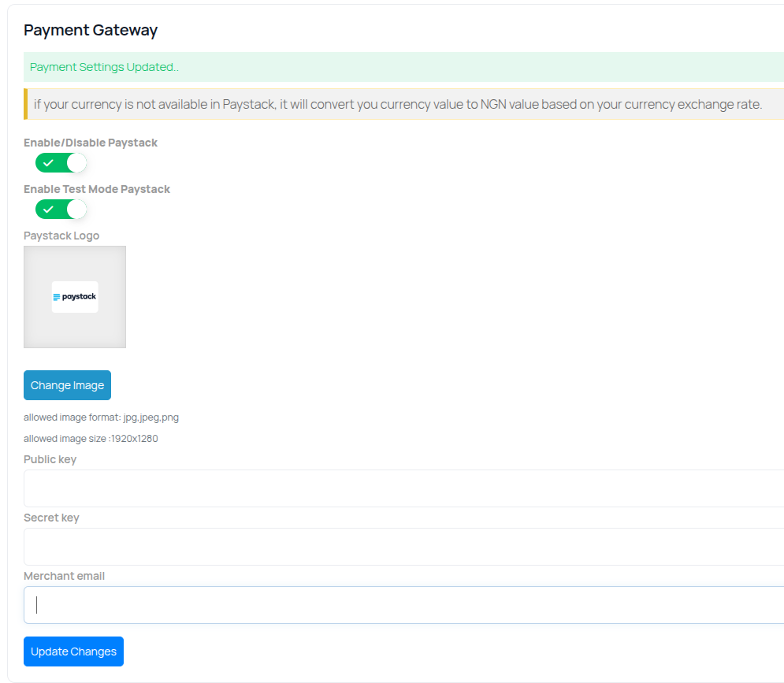The height and width of the screenshot is (683, 784).
Task: Click the Payment Gateway heading
Action: click(91, 30)
